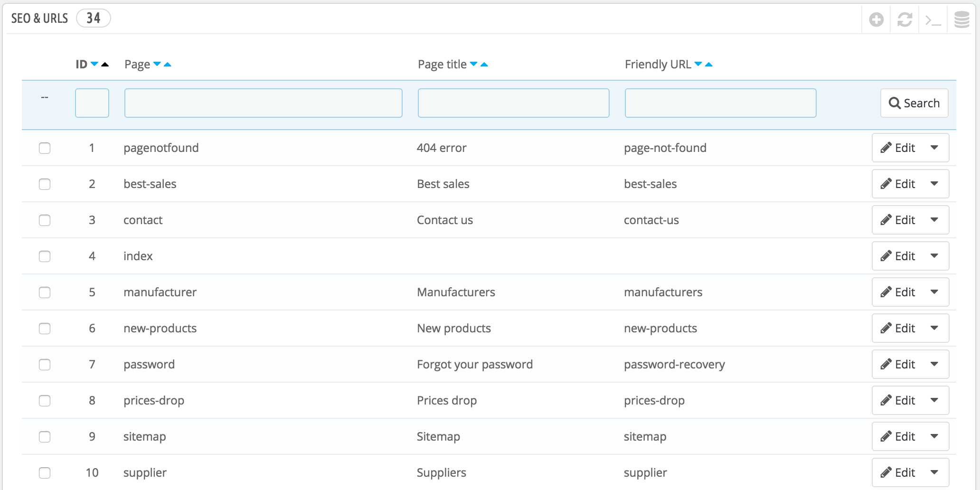
Task: Check the password row checkbox
Action: tap(45, 365)
